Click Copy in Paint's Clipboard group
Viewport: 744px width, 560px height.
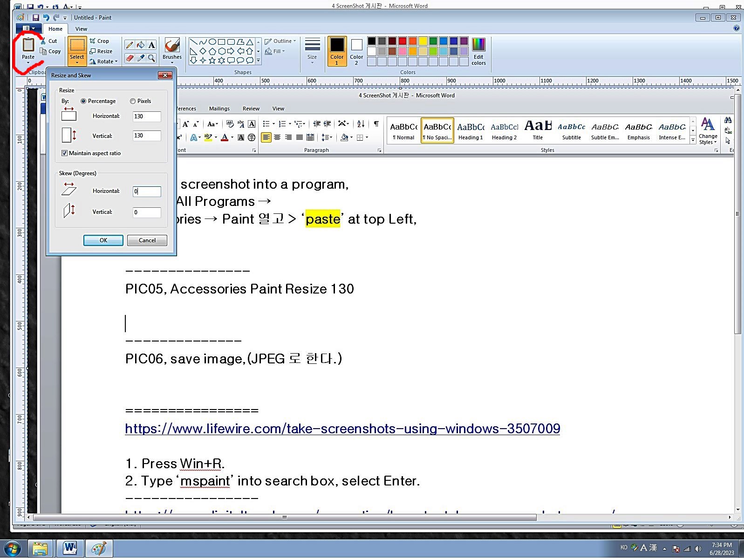pyautogui.click(x=50, y=51)
